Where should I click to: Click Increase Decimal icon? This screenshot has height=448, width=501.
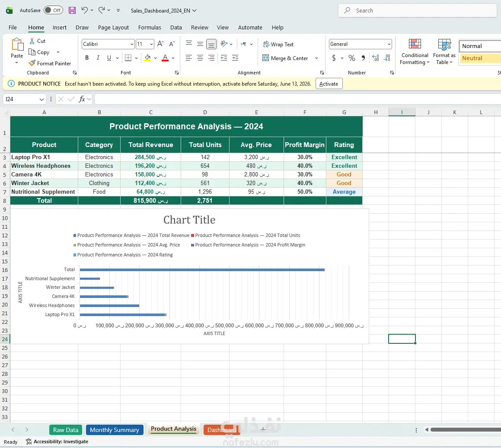coord(376,58)
